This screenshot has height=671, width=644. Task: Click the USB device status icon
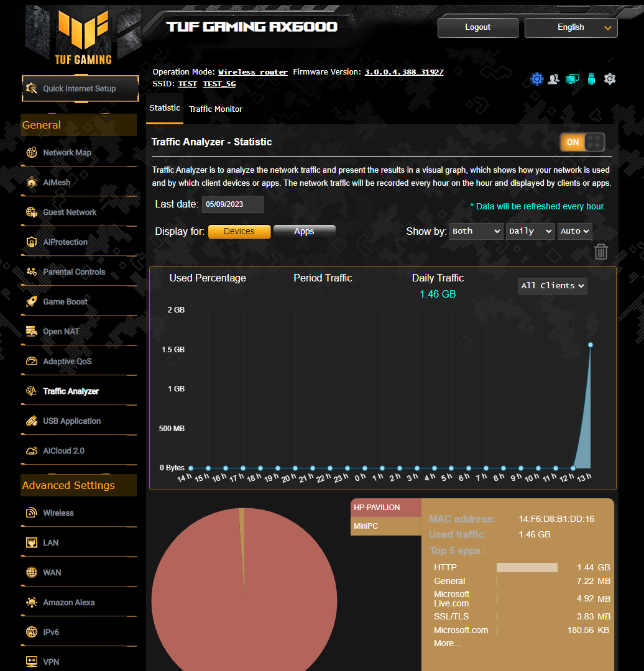click(591, 79)
